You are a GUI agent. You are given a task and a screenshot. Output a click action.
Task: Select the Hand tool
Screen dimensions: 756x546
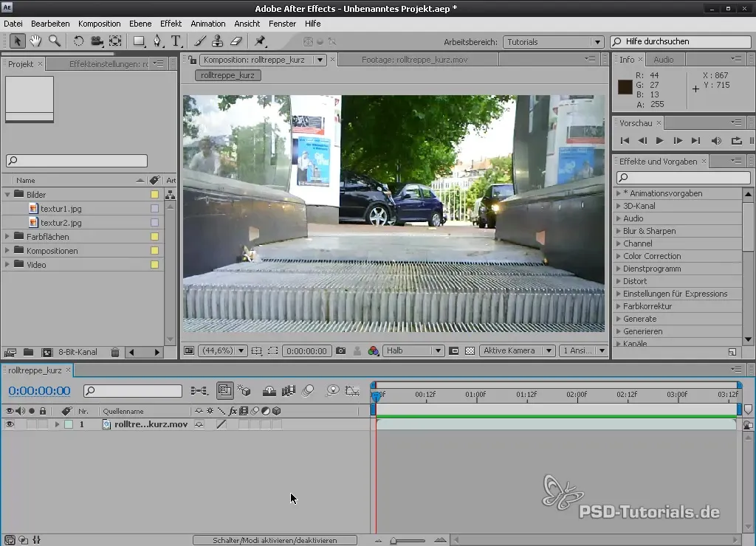coord(35,41)
